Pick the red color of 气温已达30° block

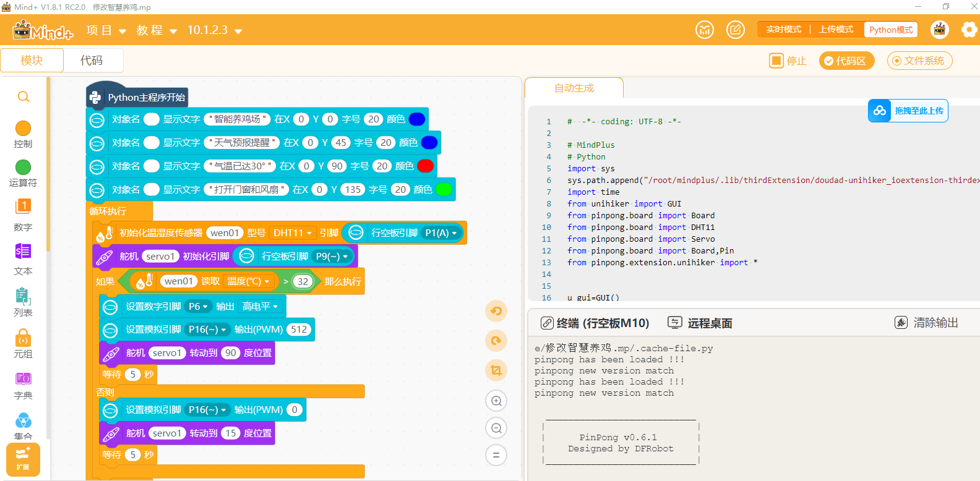[x=426, y=166]
